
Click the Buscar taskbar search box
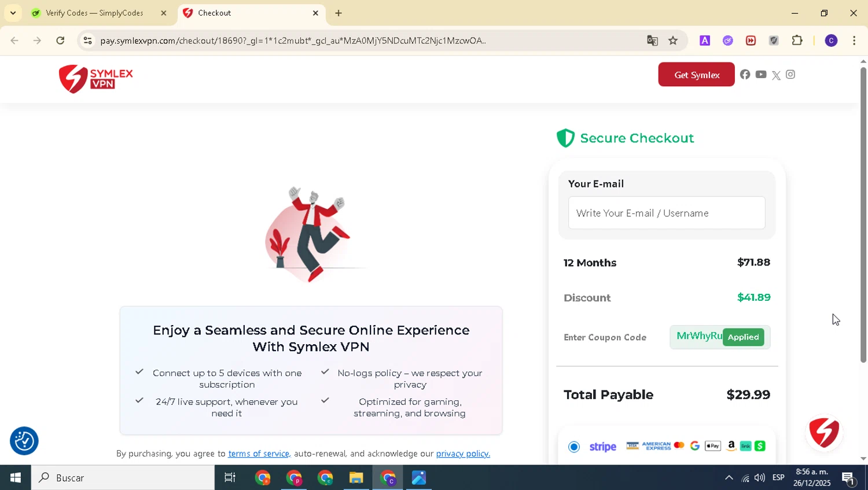coord(123,478)
